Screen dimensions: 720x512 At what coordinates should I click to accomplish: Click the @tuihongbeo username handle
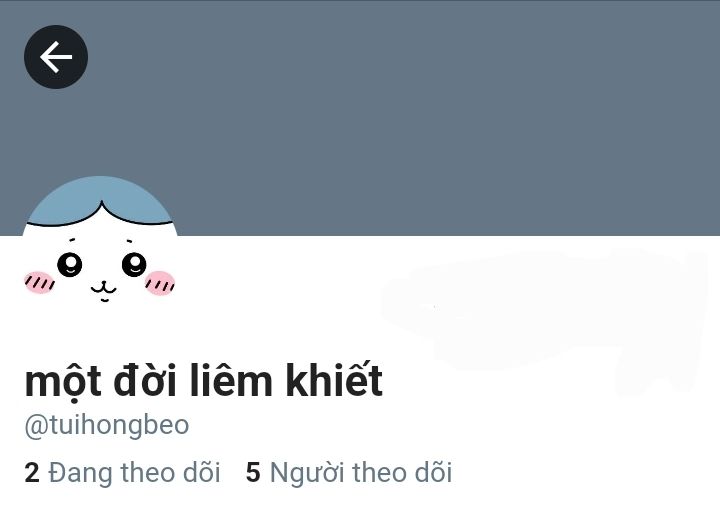(107, 426)
